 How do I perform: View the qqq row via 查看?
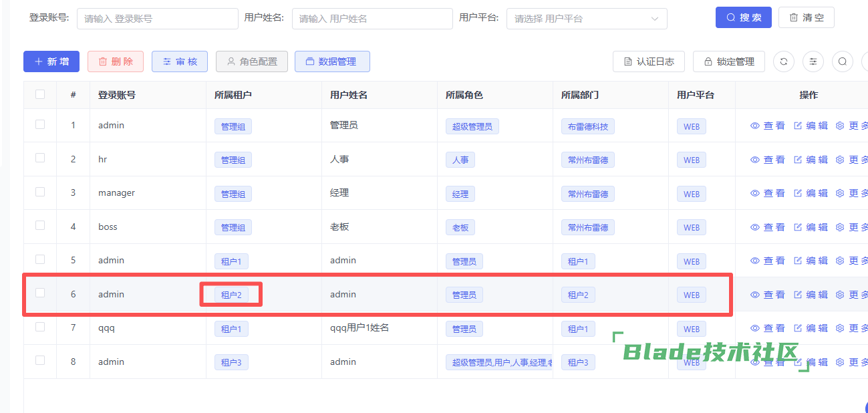768,328
